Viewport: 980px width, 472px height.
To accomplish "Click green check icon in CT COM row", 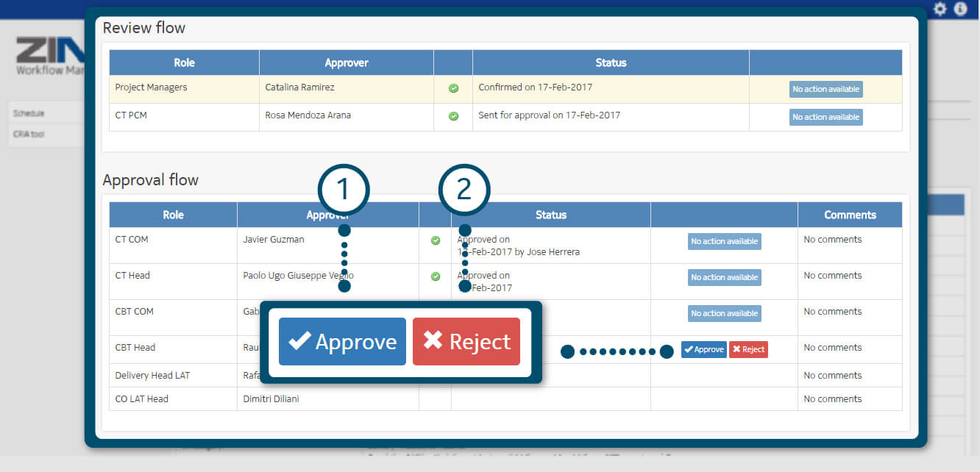I will pyautogui.click(x=436, y=240).
